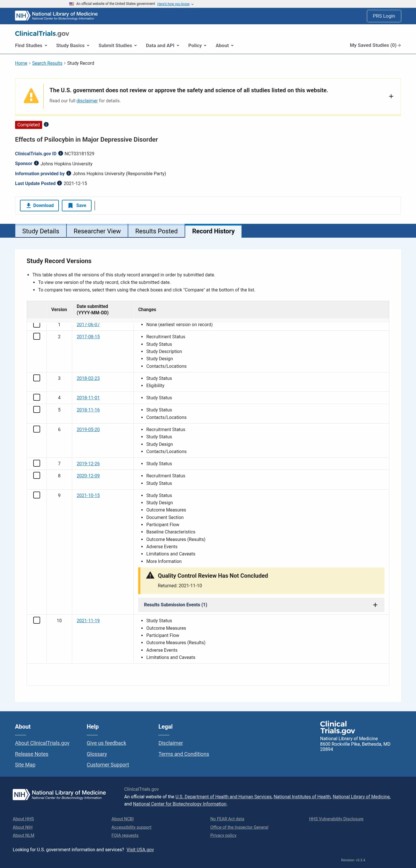Open Terms and Conditions footer link

click(x=184, y=754)
